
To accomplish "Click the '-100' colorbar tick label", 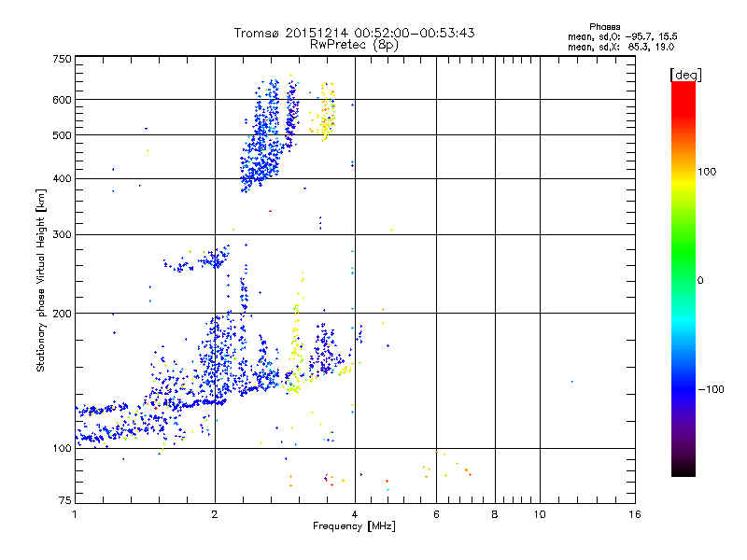I will (711, 389).
